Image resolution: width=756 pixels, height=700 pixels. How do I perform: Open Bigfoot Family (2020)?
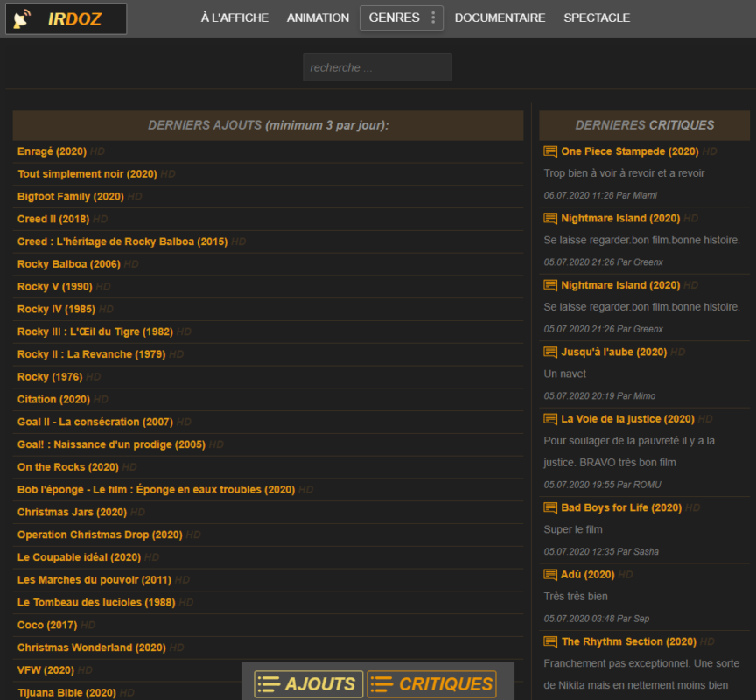pos(71,197)
